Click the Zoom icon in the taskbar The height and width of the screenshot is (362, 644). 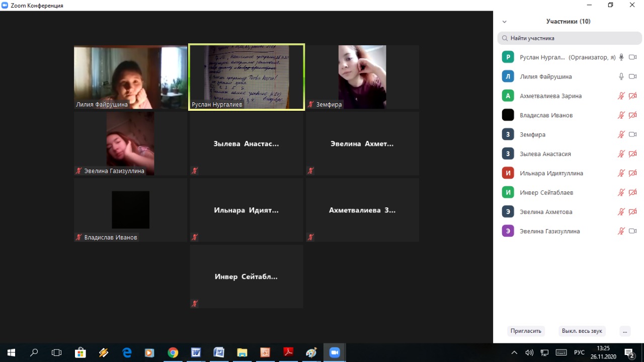335,352
